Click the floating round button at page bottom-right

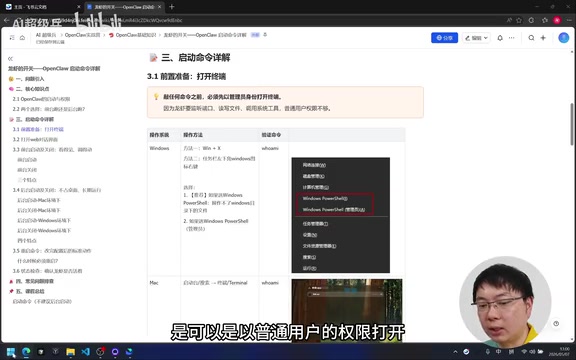pos(556,324)
